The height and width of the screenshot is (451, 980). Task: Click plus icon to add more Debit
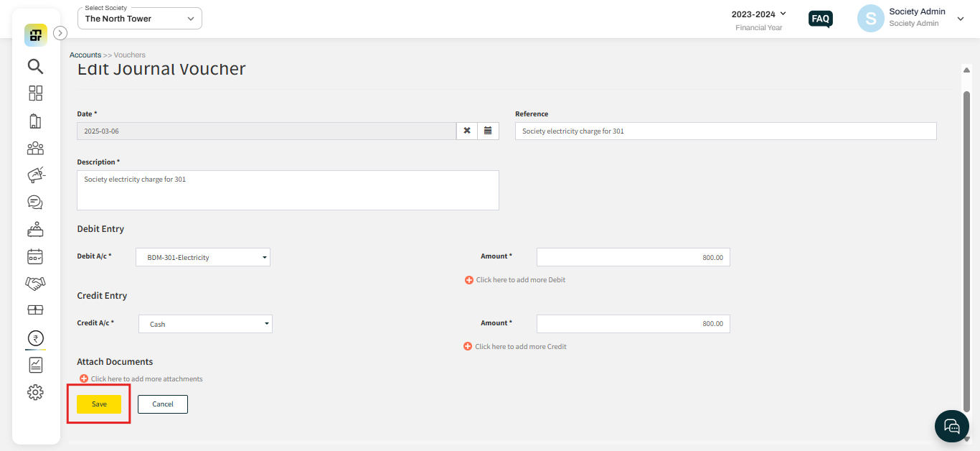click(469, 280)
